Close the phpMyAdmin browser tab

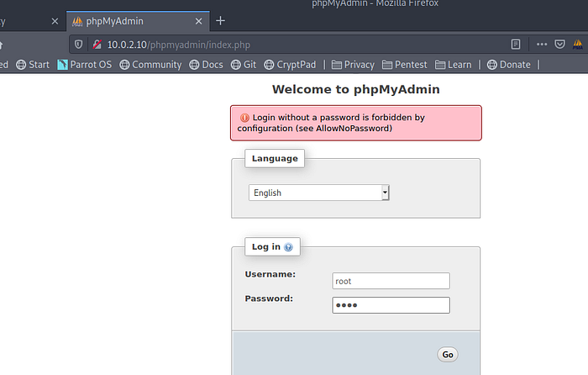pos(199,21)
